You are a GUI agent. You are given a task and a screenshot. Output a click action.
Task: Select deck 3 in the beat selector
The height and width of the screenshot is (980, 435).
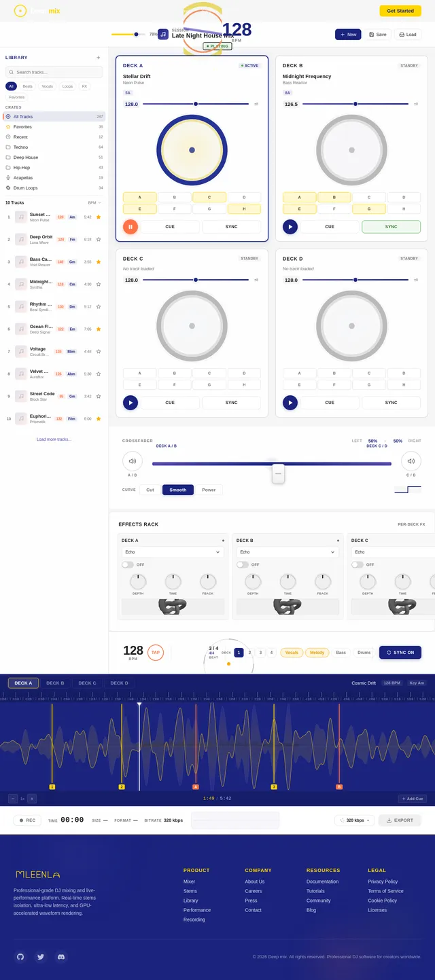click(x=260, y=653)
